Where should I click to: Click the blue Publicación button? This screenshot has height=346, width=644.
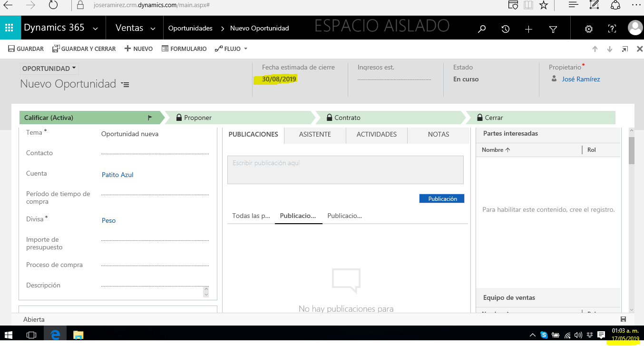pyautogui.click(x=442, y=199)
